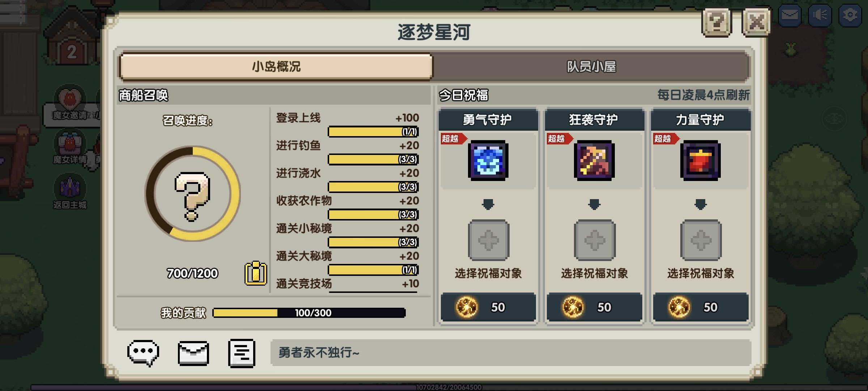Select the 小岛概况 tab
The width and height of the screenshot is (868, 391).
tap(276, 67)
